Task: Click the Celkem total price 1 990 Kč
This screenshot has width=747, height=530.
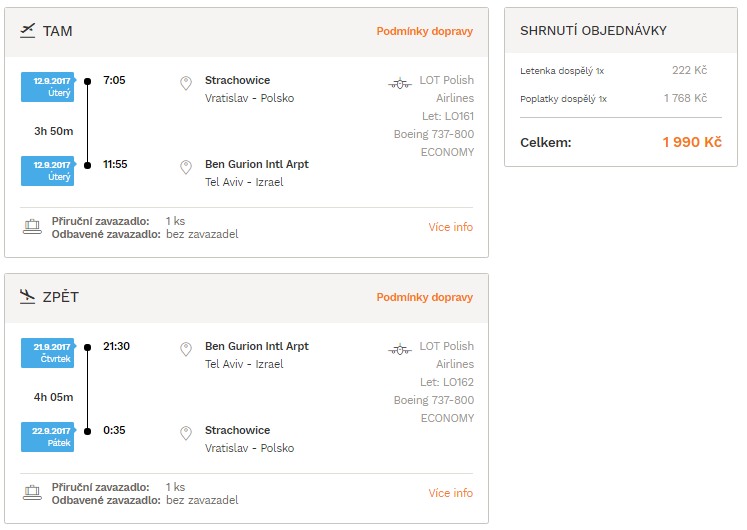Action: coord(692,142)
